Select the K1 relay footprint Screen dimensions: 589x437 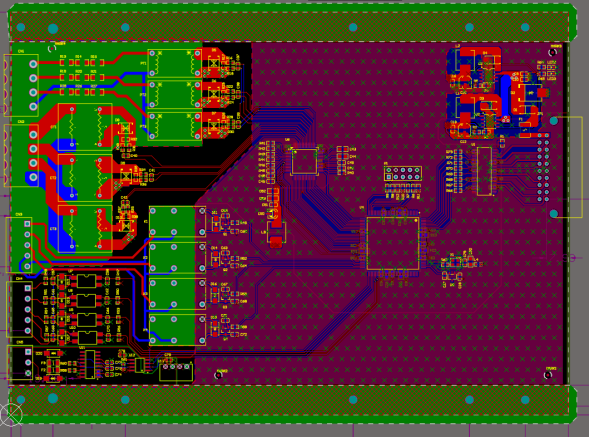click(x=177, y=222)
